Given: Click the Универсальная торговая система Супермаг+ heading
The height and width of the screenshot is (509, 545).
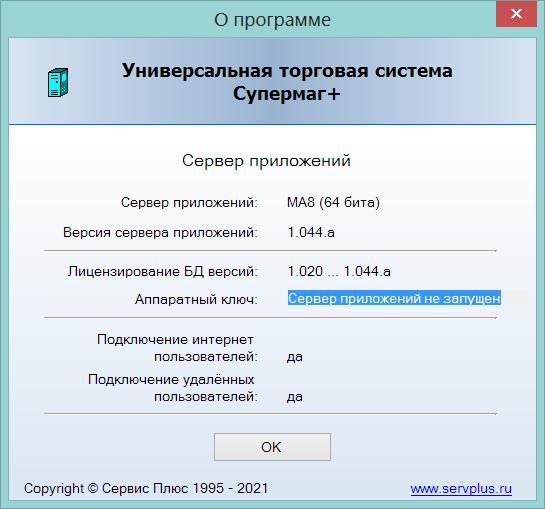Looking at the screenshot, I should coord(287,82).
